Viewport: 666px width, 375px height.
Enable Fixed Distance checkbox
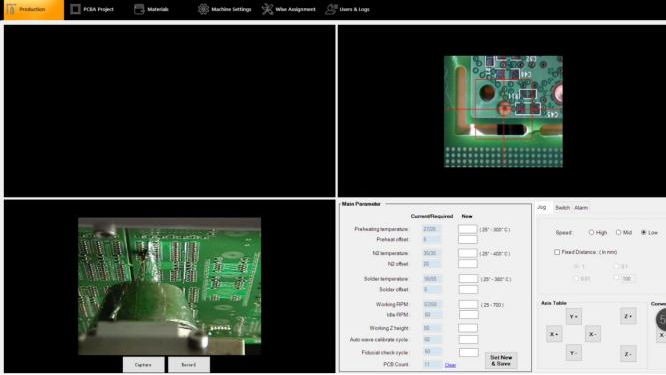(557, 252)
